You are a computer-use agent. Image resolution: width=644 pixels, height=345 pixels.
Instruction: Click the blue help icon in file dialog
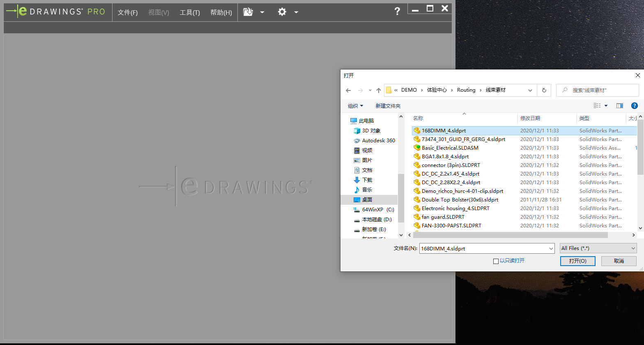pos(634,106)
